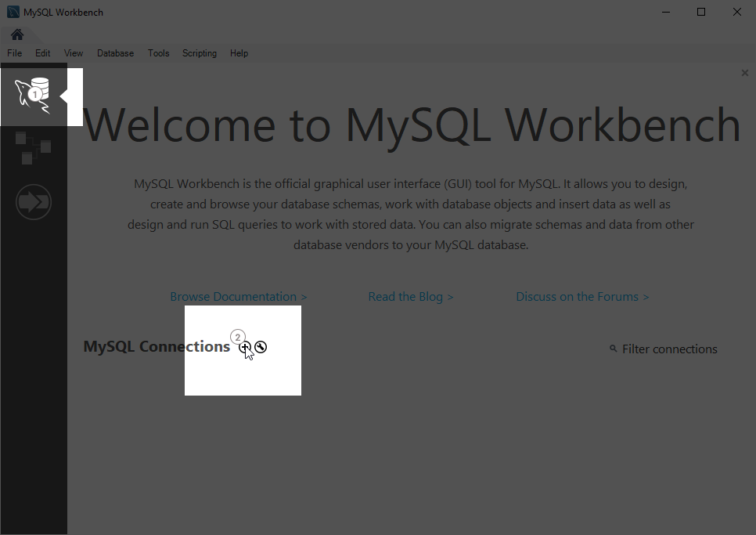The image size is (756, 535).
Task: Open the Models section in the sidebar
Action: tap(34, 147)
